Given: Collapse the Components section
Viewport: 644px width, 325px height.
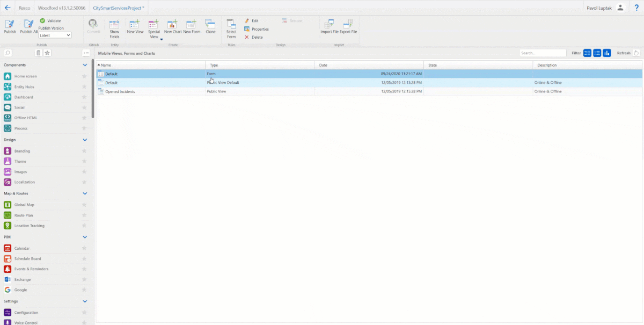Looking at the screenshot, I should pos(85,65).
